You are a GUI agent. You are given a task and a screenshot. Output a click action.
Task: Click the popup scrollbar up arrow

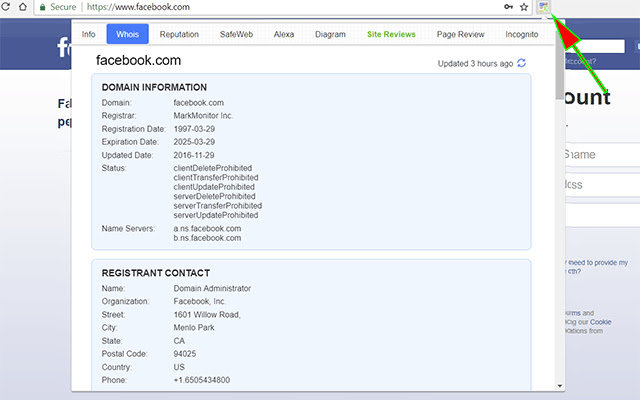558,24
